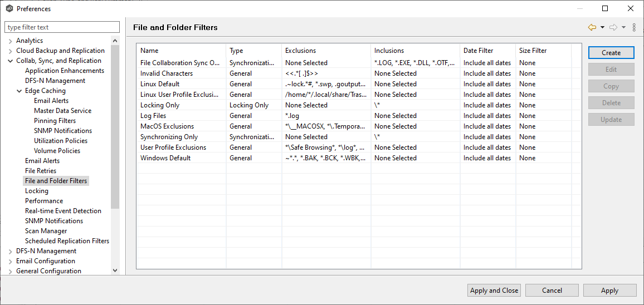
Task: Expand the Email Configuration node
Action: [10, 261]
